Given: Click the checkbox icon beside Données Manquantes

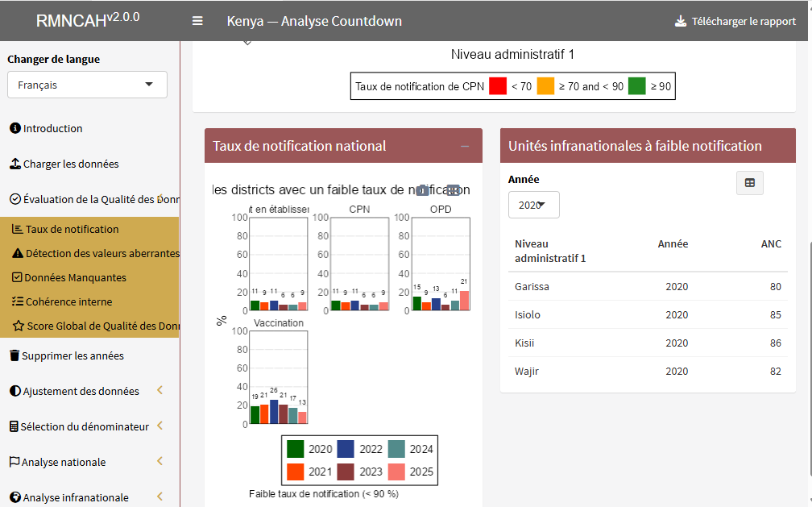Looking at the screenshot, I should (17, 277).
